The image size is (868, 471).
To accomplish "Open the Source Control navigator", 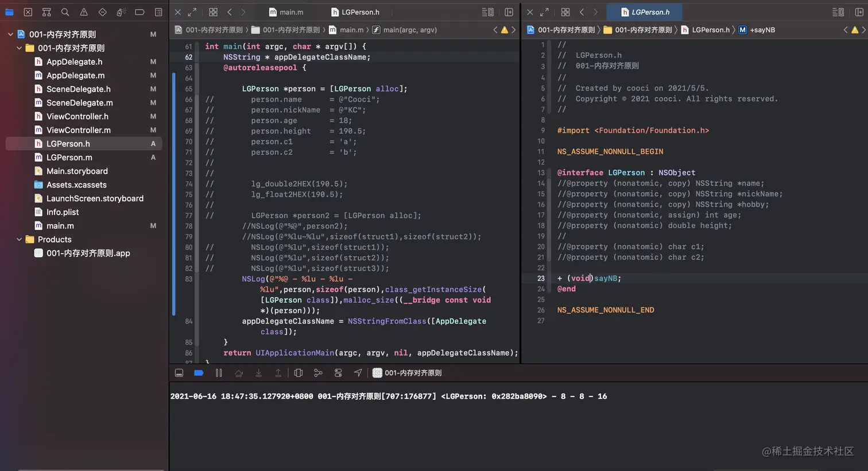I will [x=28, y=12].
